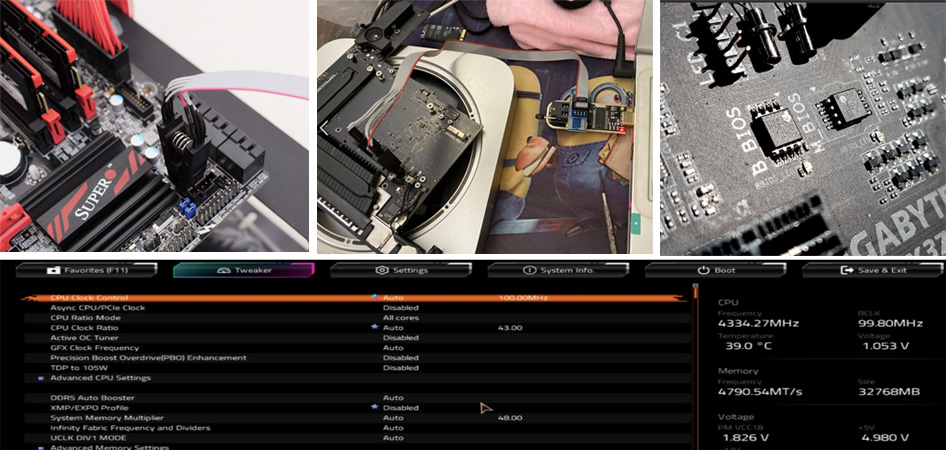Toggle the Async CPU/PCIe Clock Disabled value

pos(400,308)
